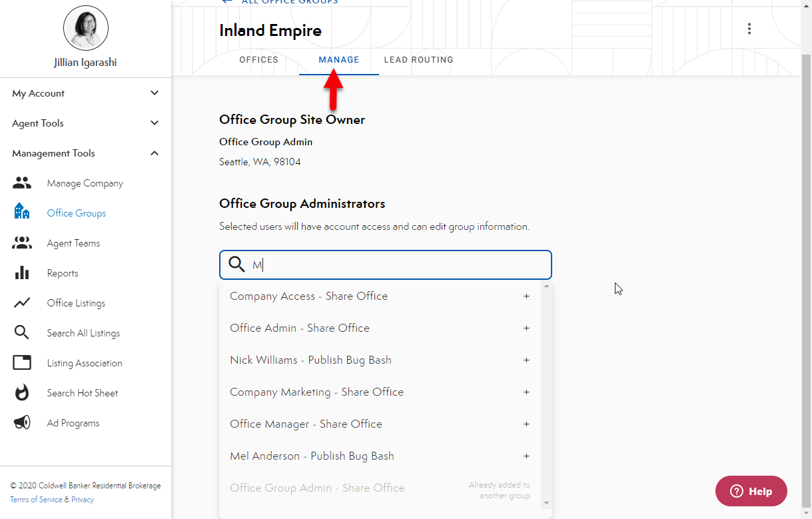812x519 pixels.
Task: Click the Search All Listings magnifier icon
Action: point(22,333)
